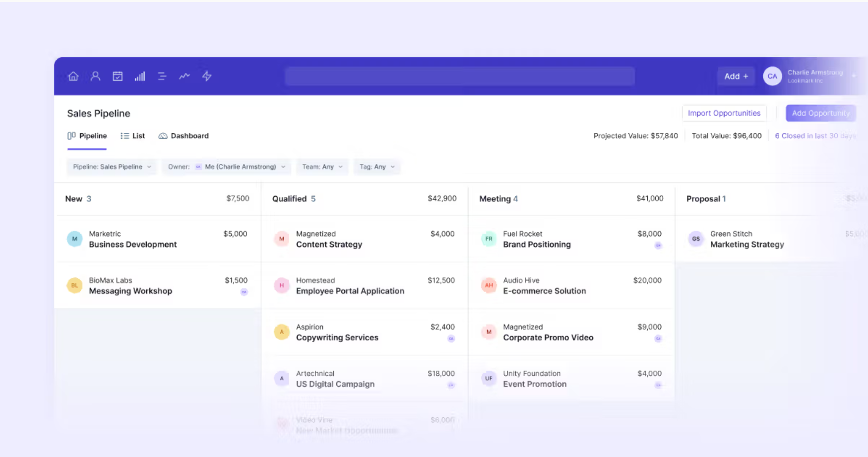Screen dimensions: 868x457
Task: Switch to the Pipeline view tab
Action: (87, 136)
